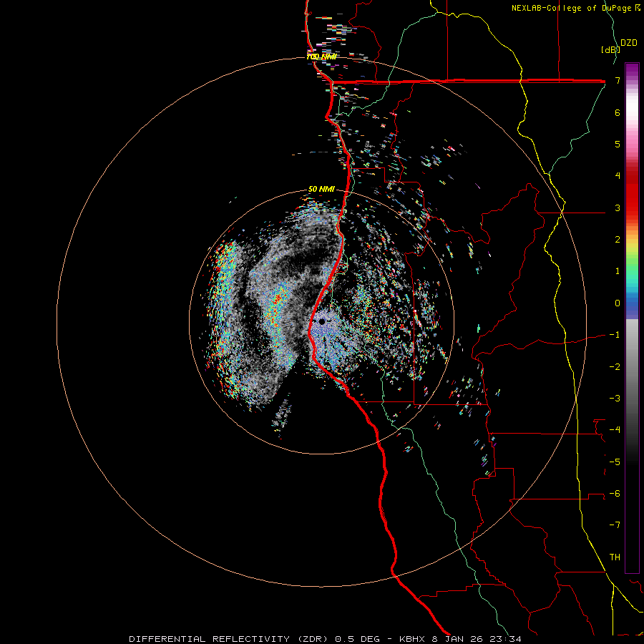This screenshot has height=644, width=644.
Task: Select the "-2" value on the color scale
Action: [x=615, y=367]
